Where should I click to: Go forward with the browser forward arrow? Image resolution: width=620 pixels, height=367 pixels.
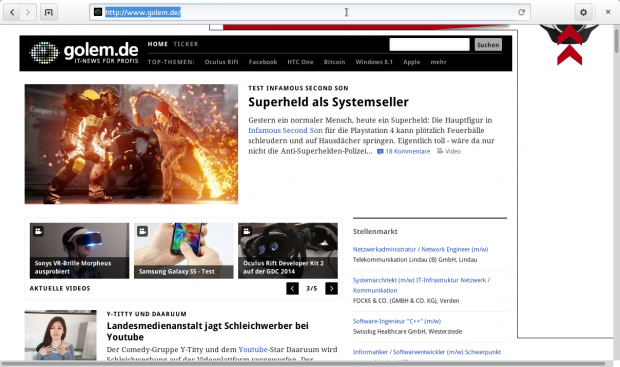tap(28, 12)
